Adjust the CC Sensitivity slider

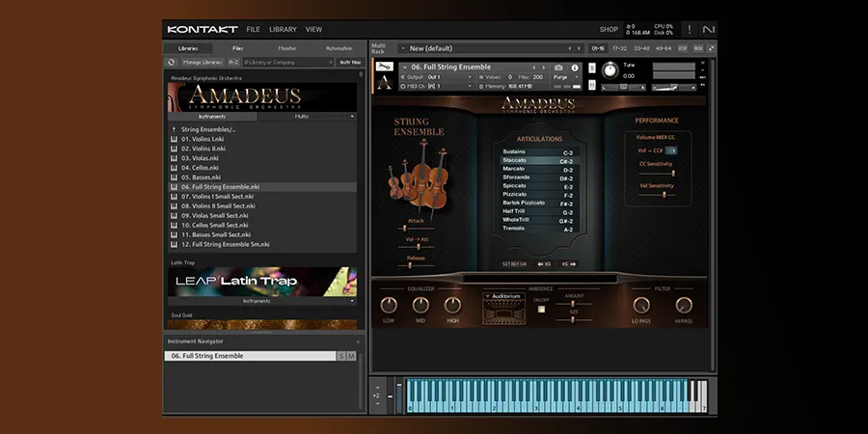pyautogui.click(x=657, y=174)
